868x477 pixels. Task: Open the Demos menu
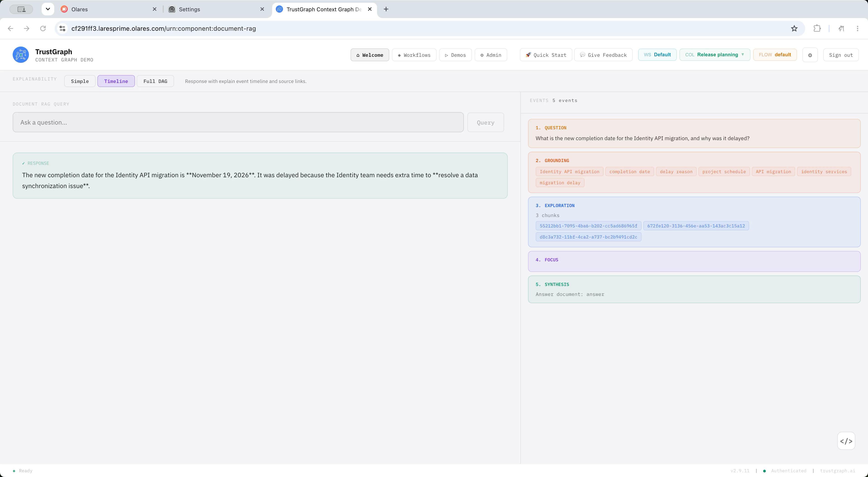point(455,55)
